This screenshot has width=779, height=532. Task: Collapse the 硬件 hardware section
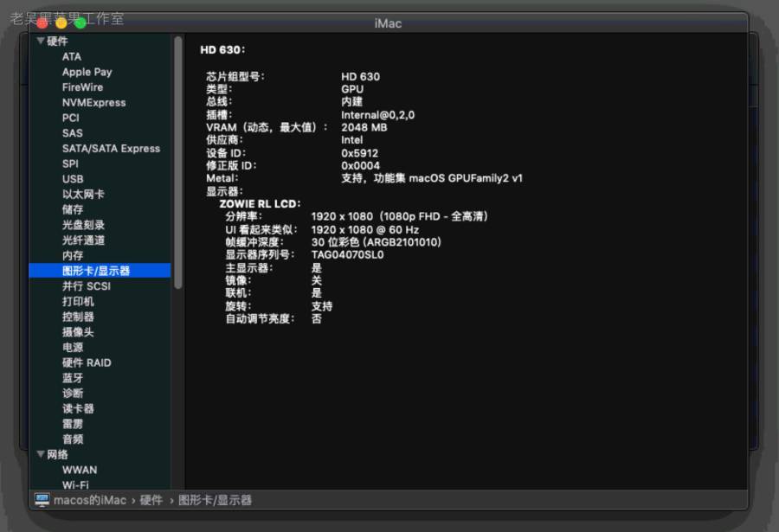coord(40,42)
